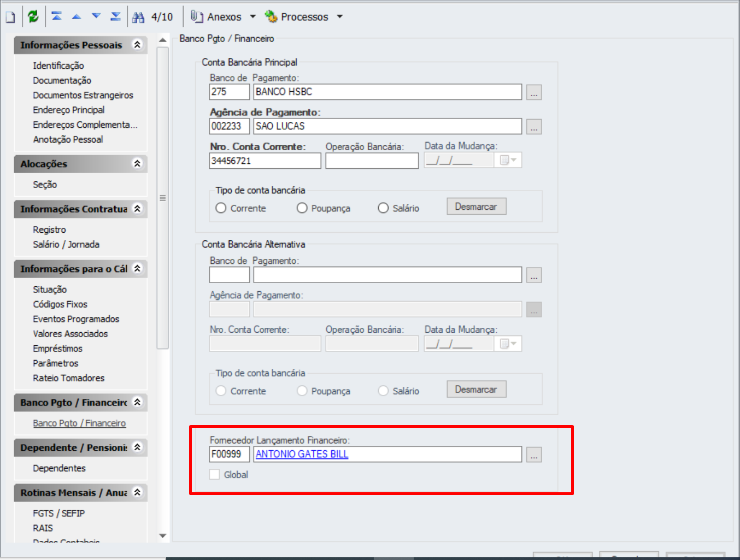Open Endereço Principal page
The height and width of the screenshot is (560, 740).
click(x=69, y=110)
